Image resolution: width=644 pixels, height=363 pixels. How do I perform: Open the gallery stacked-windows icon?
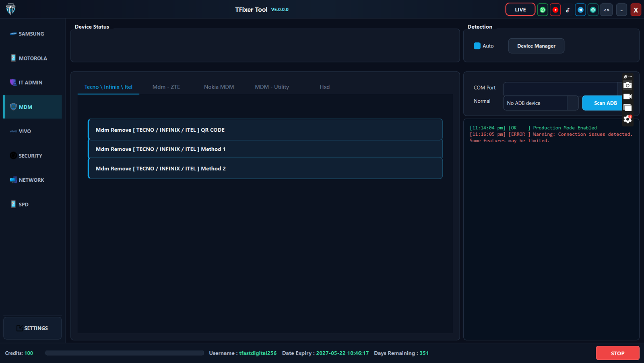[627, 108]
